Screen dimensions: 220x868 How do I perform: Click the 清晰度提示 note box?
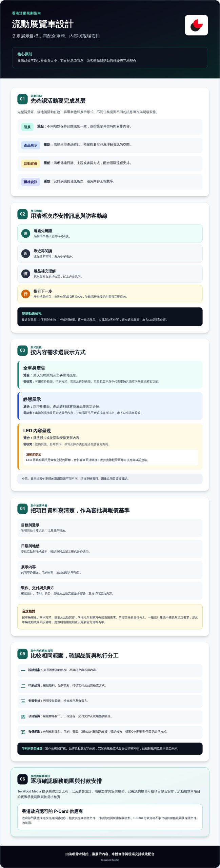(111, 457)
